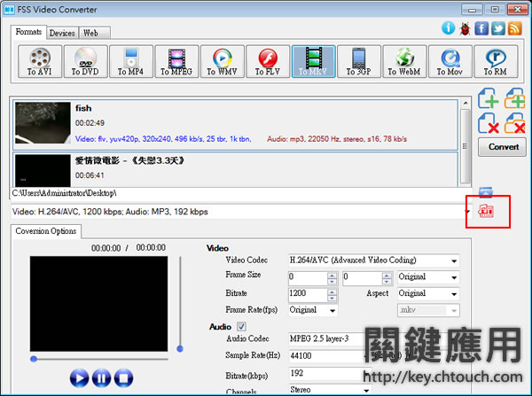Play the video preview
Viewport: 532px width, 396px height.
click(x=80, y=378)
